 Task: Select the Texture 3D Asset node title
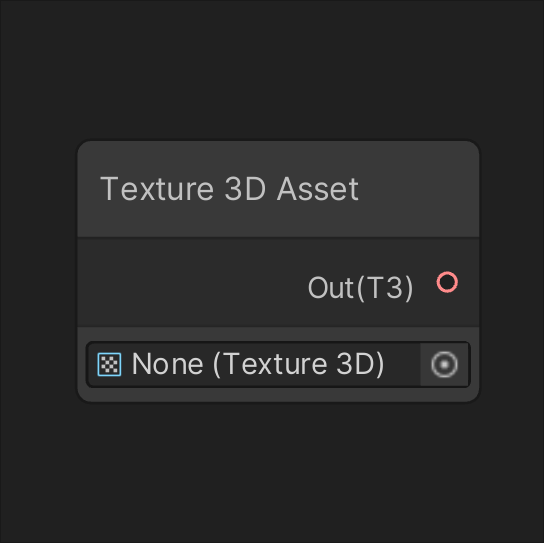pos(229,189)
